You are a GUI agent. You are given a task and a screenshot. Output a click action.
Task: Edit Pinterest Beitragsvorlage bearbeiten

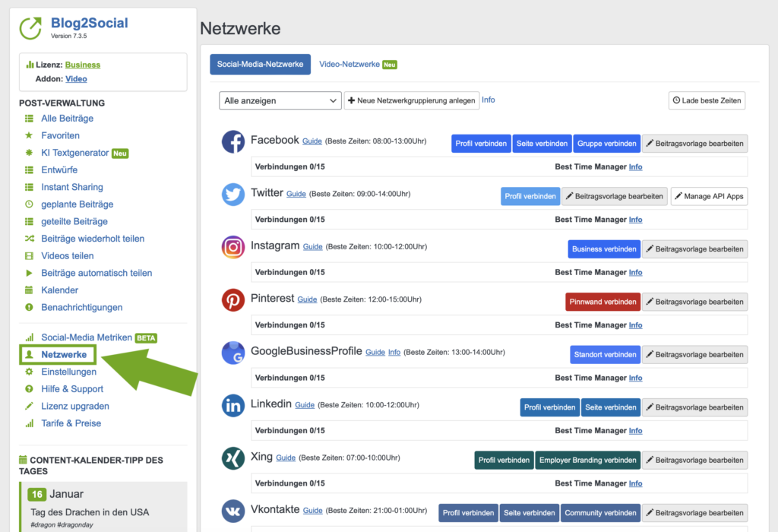pyautogui.click(x=695, y=302)
